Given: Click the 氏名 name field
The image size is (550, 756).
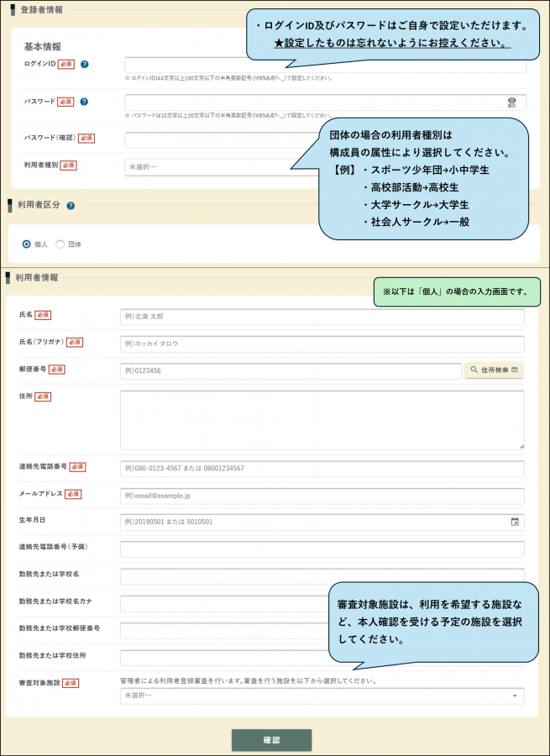Looking at the screenshot, I should (322, 317).
